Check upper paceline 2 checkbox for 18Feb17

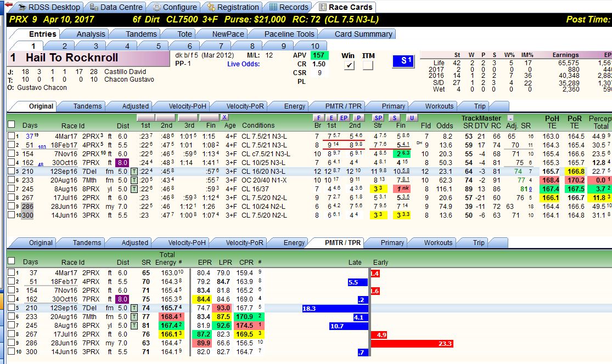[12, 145]
